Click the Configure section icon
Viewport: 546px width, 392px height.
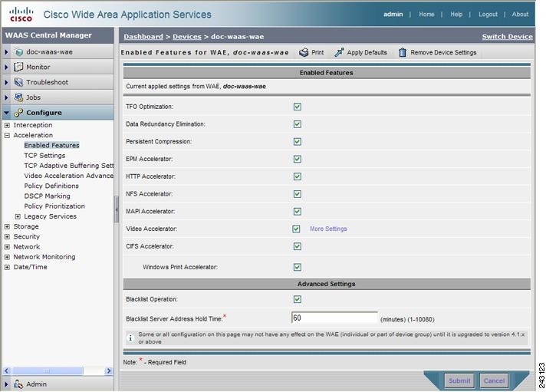click(x=18, y=113)
